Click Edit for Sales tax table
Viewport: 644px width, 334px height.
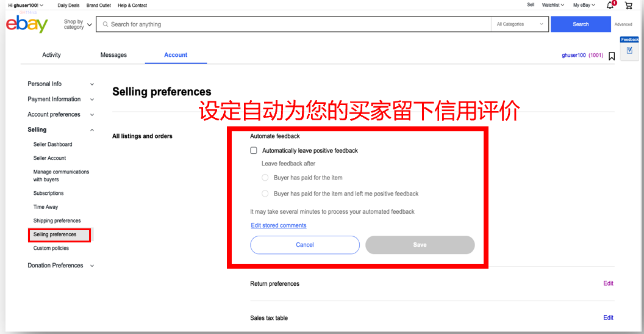click(608, 318)
